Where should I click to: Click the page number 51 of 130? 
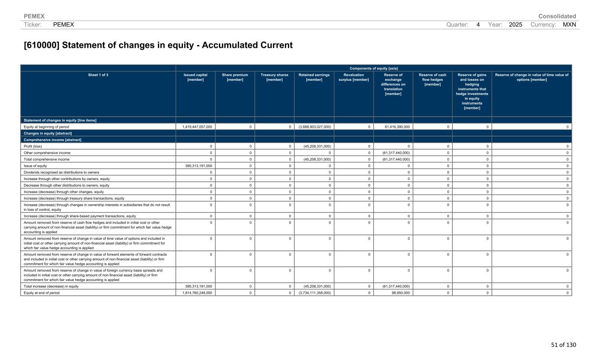563,345
